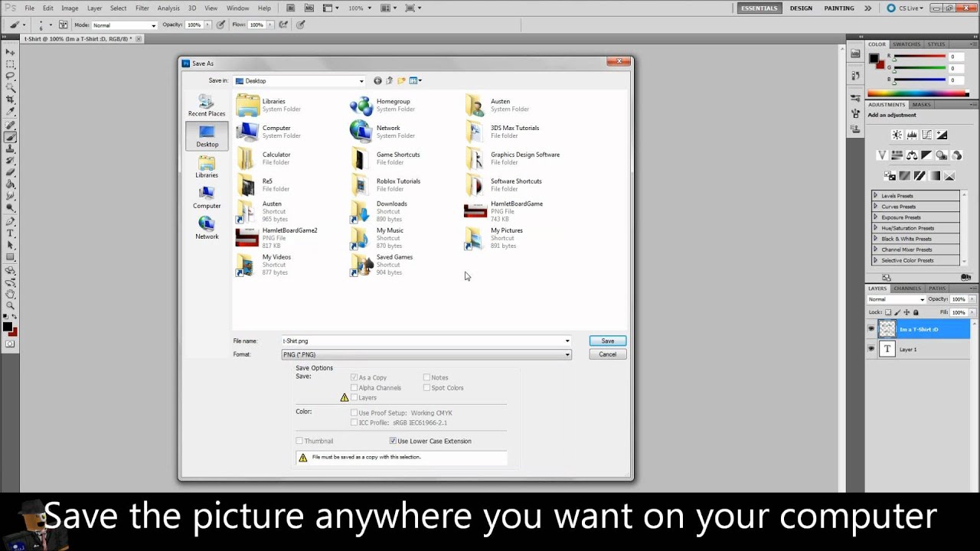Viewport: 980px width, 551px height.
Task: Toggle the Thumbnail checkbox
Action: coord(299,441)
